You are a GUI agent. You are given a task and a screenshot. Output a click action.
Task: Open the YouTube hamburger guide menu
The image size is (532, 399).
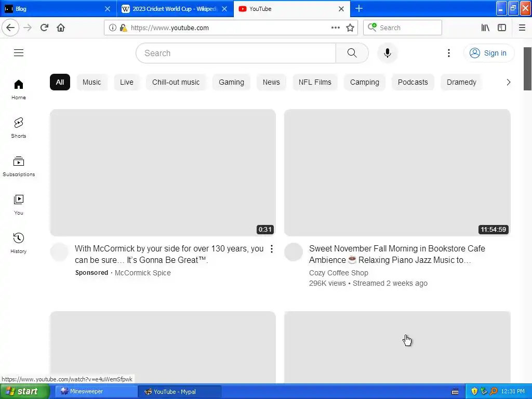point(19,53)
